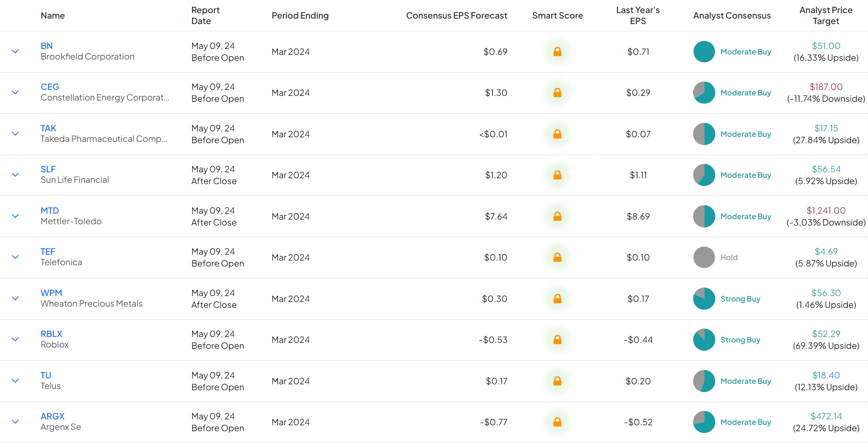
Task: Click the Sun Life consensus pie chart
Action: coord(704,175)
